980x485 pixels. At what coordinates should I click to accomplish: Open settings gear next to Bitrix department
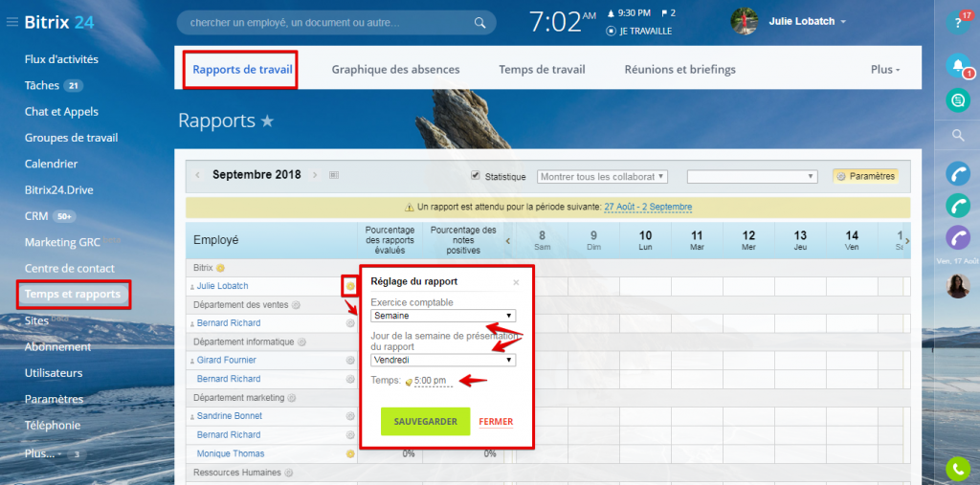coord(220,268)
